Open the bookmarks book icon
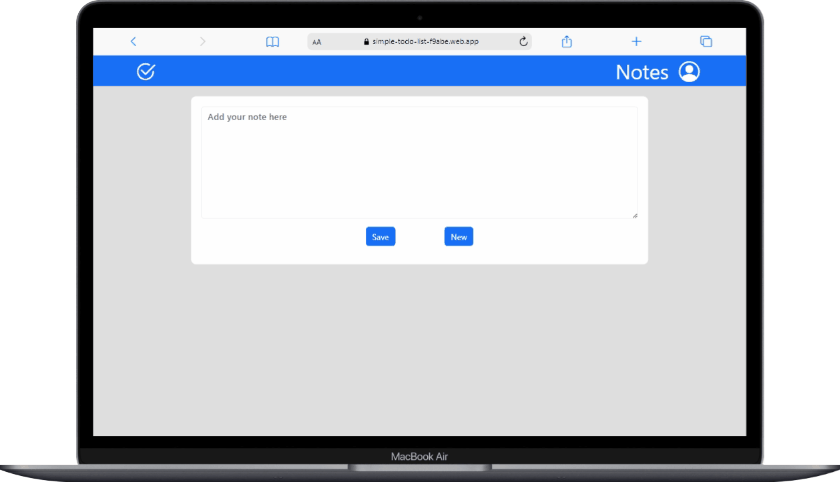 click(272, 42)
